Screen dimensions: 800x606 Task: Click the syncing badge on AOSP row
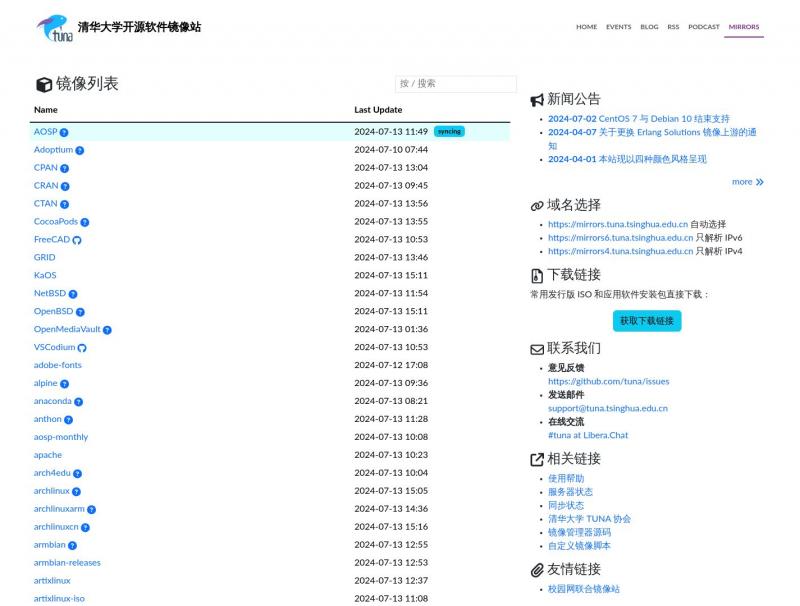tap(449, 132)
